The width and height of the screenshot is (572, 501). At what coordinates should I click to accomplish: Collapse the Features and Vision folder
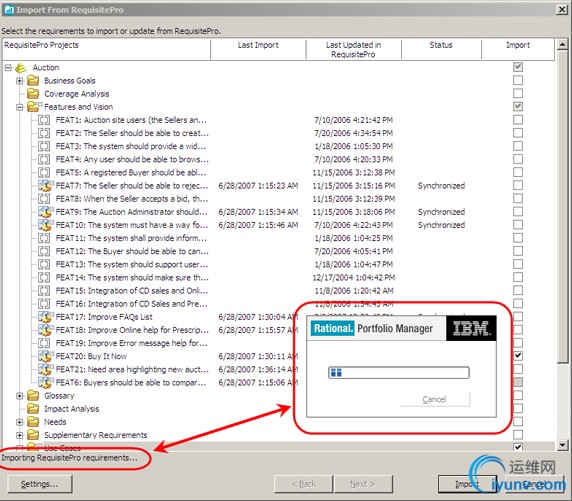[20, 107]
